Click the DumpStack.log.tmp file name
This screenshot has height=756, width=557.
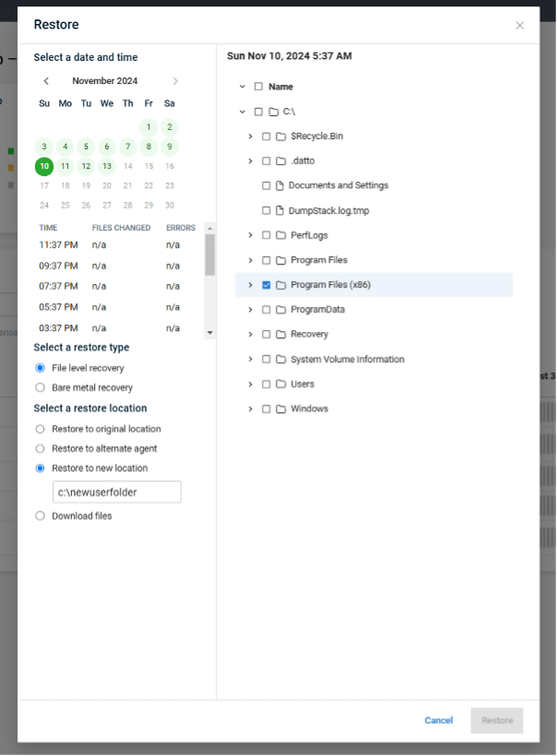point(329,211)
